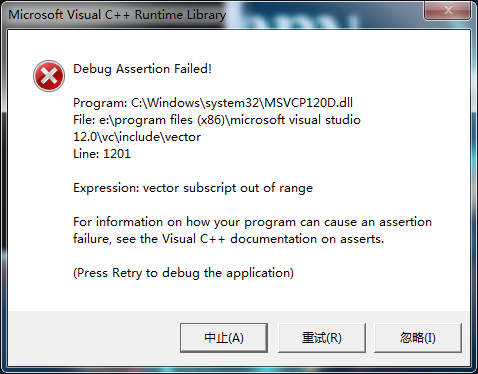This screenshot has width=478, height=374.
Task: Click the vector subscript out of range expression
Action: coord(228,188)
